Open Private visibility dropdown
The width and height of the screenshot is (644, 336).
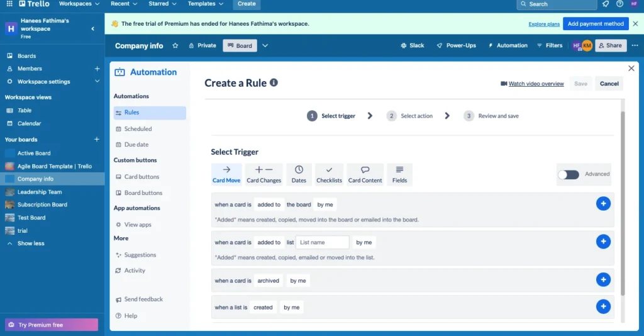pos(203,45)
